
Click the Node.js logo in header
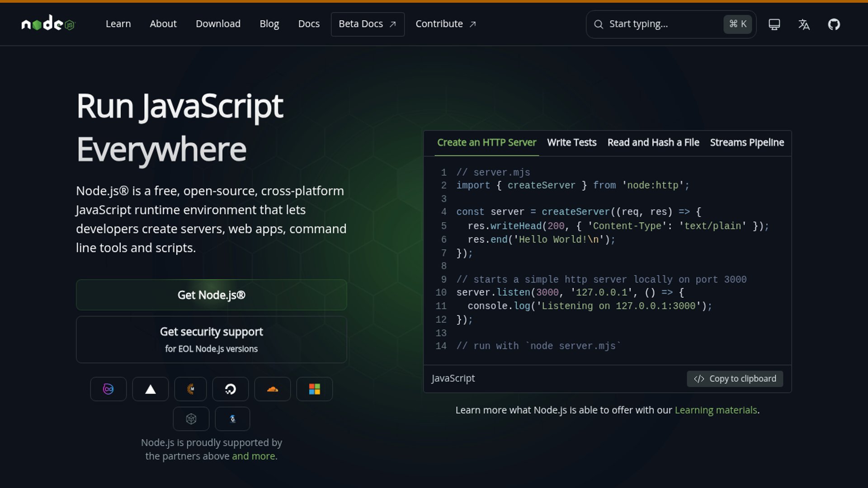(48, 23)
